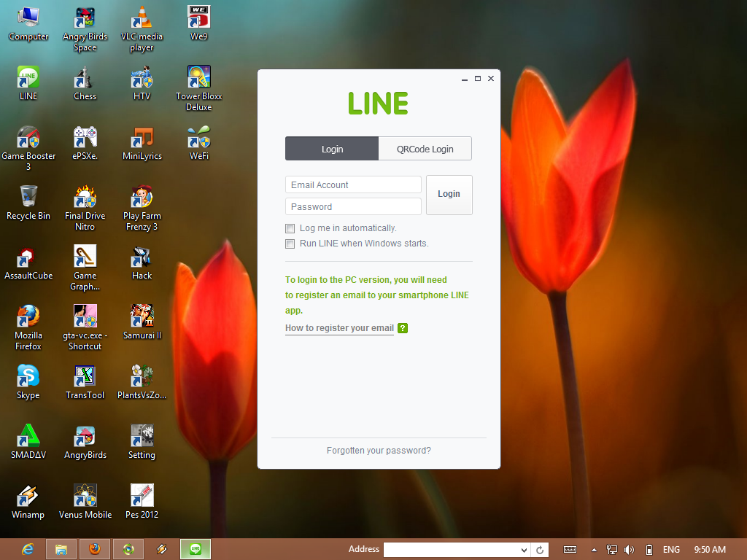Select the TransTool desktop icon
Screen dimensions: 747x560
(x=85, y=382)
